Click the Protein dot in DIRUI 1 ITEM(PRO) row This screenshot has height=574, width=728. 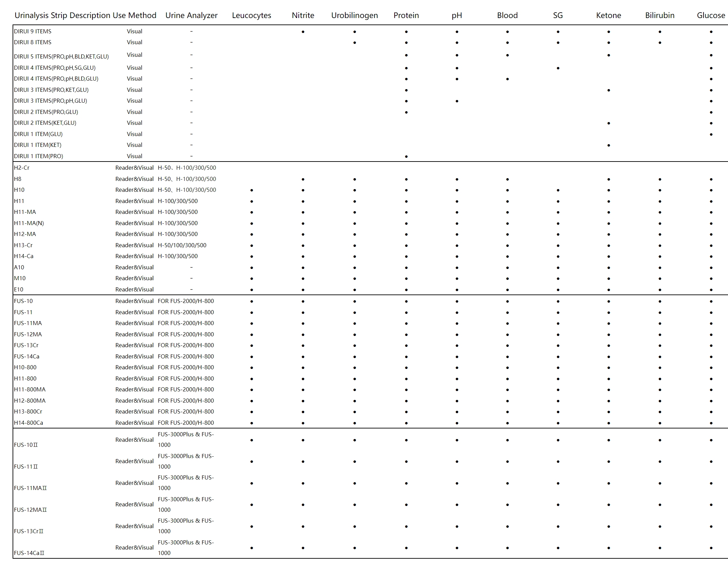[x=406, y=157]
